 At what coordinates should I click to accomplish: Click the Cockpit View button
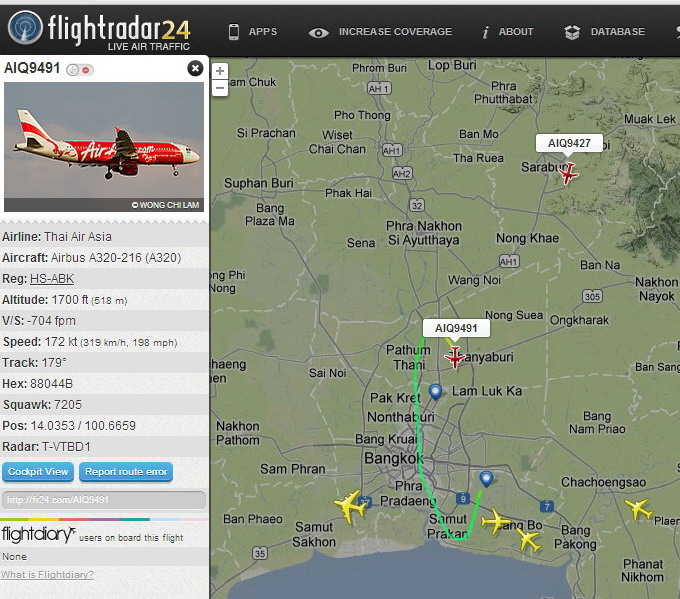[38, 472]
